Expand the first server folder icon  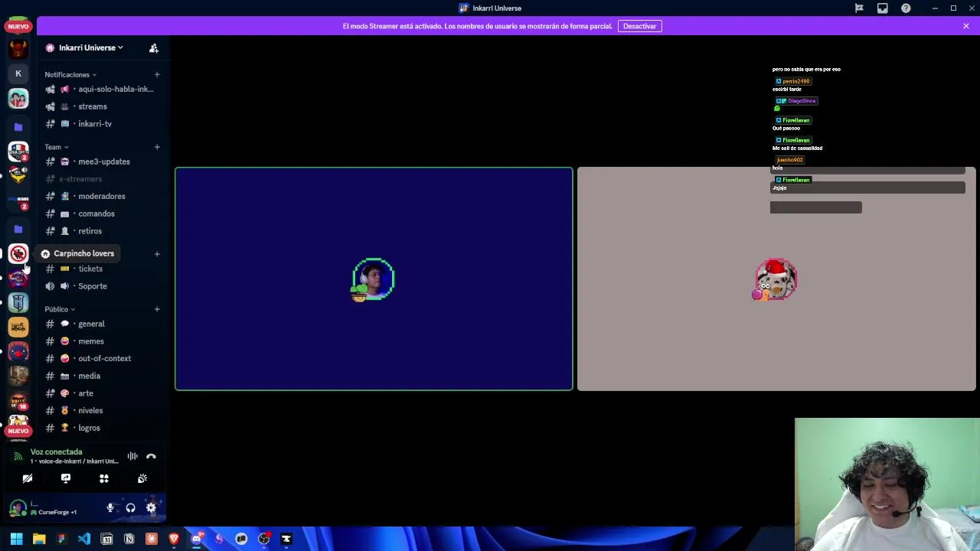click(x=18, y=127)
